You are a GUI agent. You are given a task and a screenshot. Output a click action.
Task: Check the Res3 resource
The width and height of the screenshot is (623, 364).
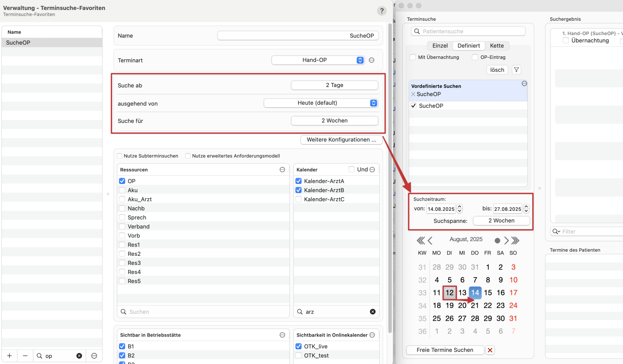(122, 263)
